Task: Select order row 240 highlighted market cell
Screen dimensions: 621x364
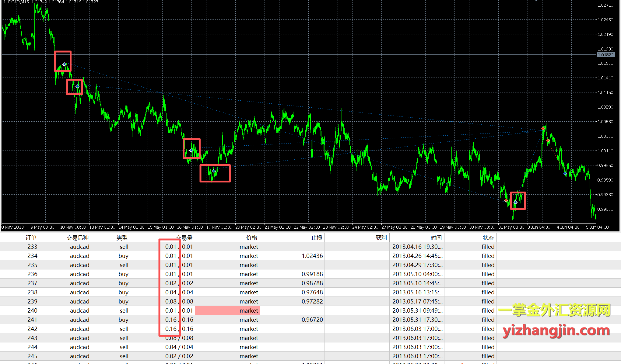Action: point(227,310)
